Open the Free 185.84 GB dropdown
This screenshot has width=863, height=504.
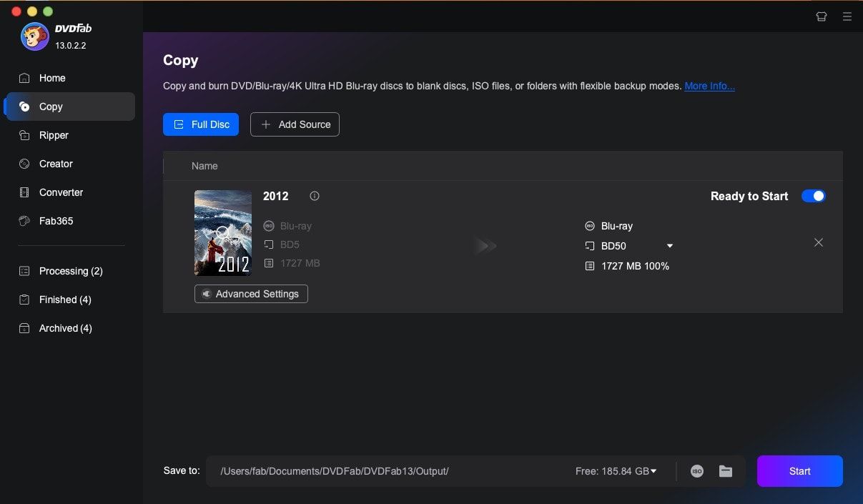[x=653, y=471]
